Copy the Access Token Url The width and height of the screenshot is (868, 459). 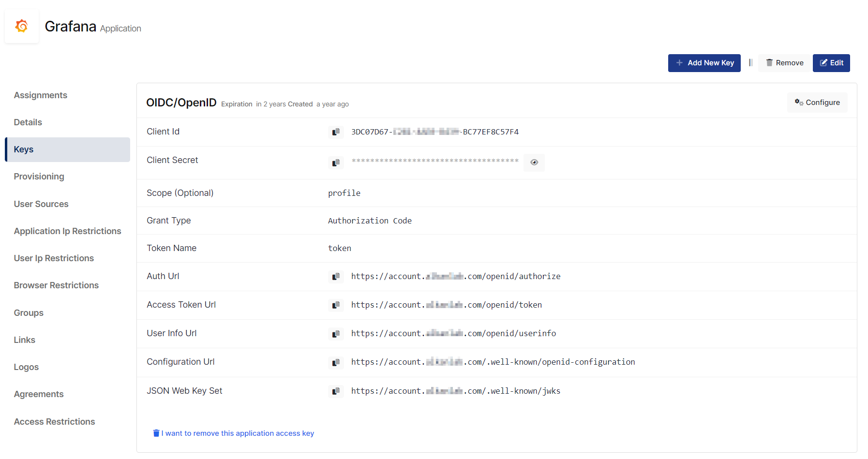[x=336, y=305]
